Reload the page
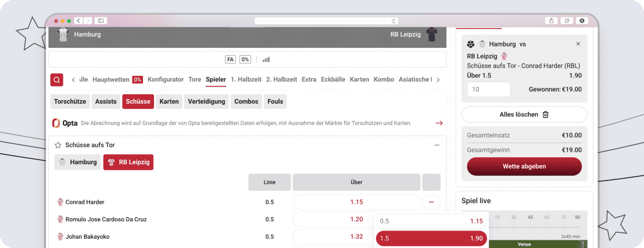 coord(393,20)
